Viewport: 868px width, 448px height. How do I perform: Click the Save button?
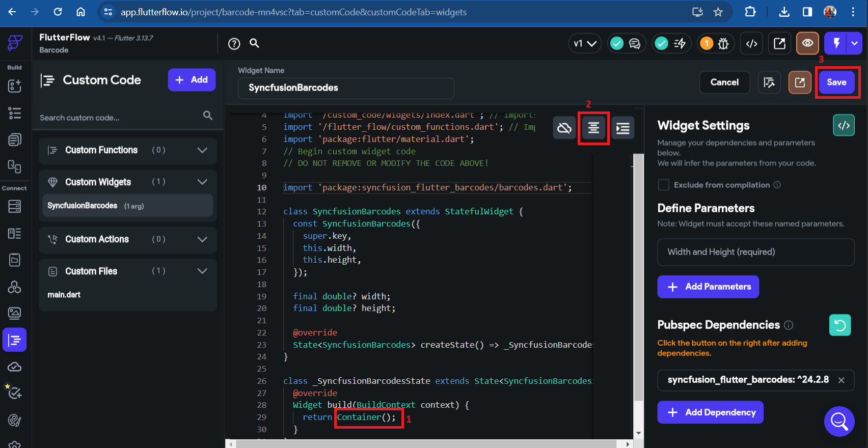coord(836,82)
